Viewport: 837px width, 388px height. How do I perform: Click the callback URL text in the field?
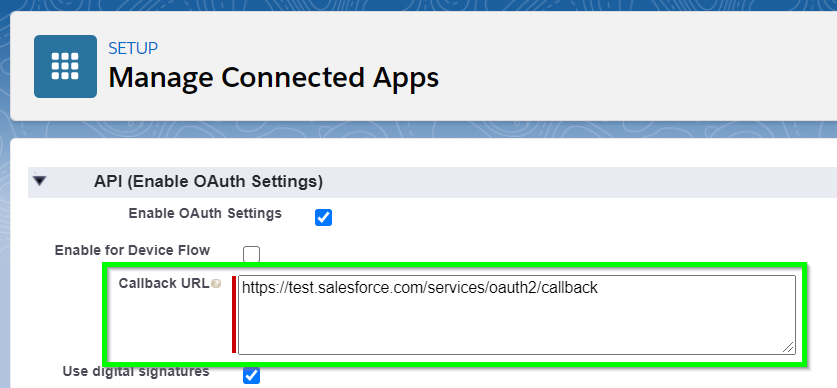pyautogui.click(x=420, y=288)
